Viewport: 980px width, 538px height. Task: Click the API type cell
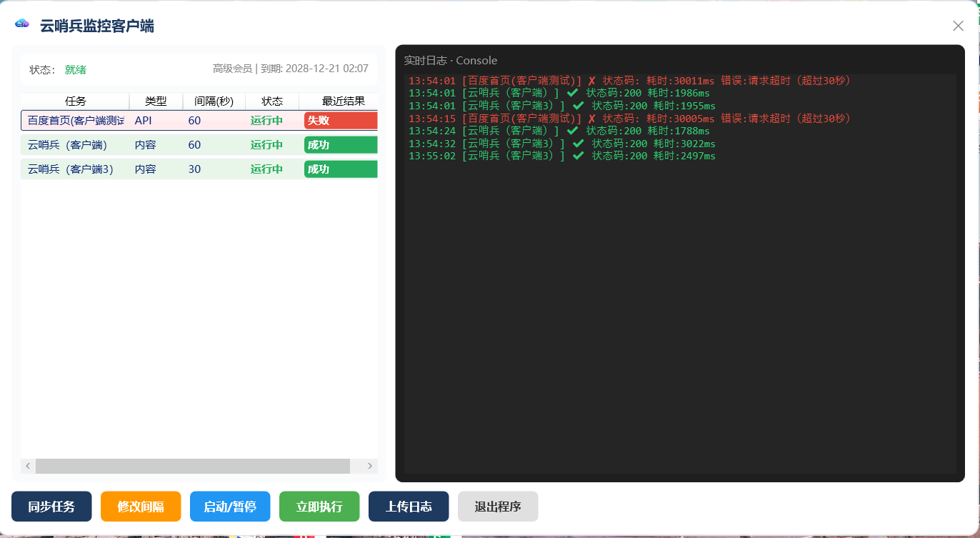(143, 121)
